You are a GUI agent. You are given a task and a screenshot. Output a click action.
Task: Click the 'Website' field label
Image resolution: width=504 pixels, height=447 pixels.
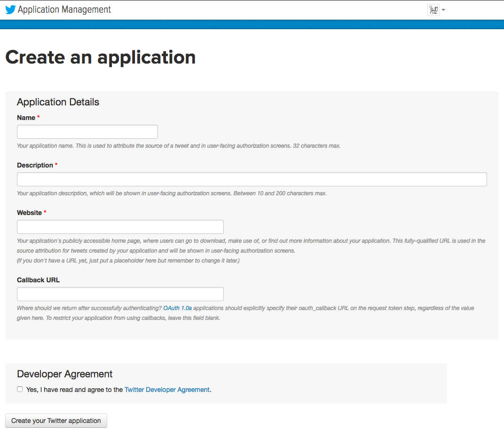(x=29, y=213)
